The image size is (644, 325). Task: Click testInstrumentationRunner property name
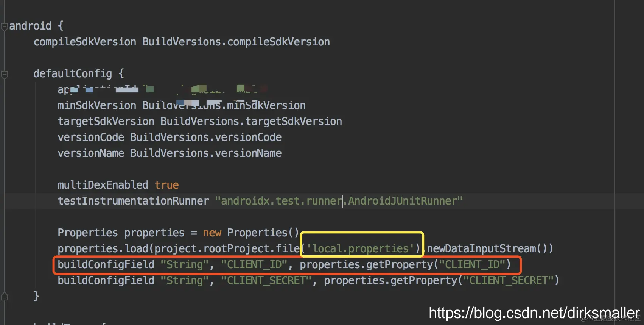pyautogui.click(x=133, y=201)
